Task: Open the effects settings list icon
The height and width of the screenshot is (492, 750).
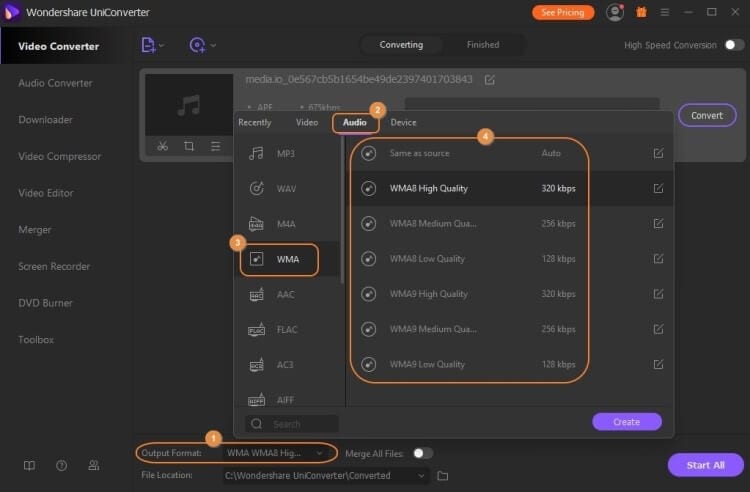Action: coord(216,146)
